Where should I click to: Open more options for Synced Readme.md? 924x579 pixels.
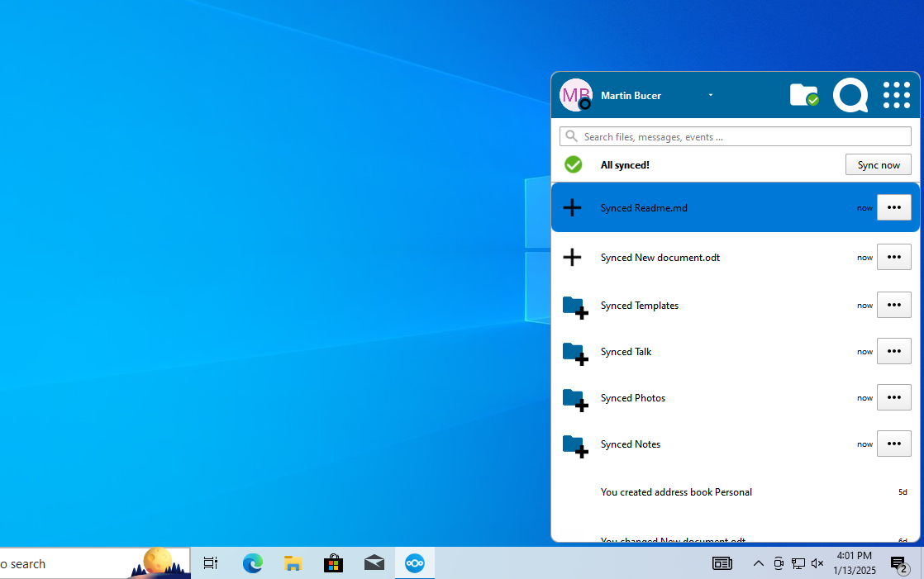pyautogui.click(x=894, y=207)
